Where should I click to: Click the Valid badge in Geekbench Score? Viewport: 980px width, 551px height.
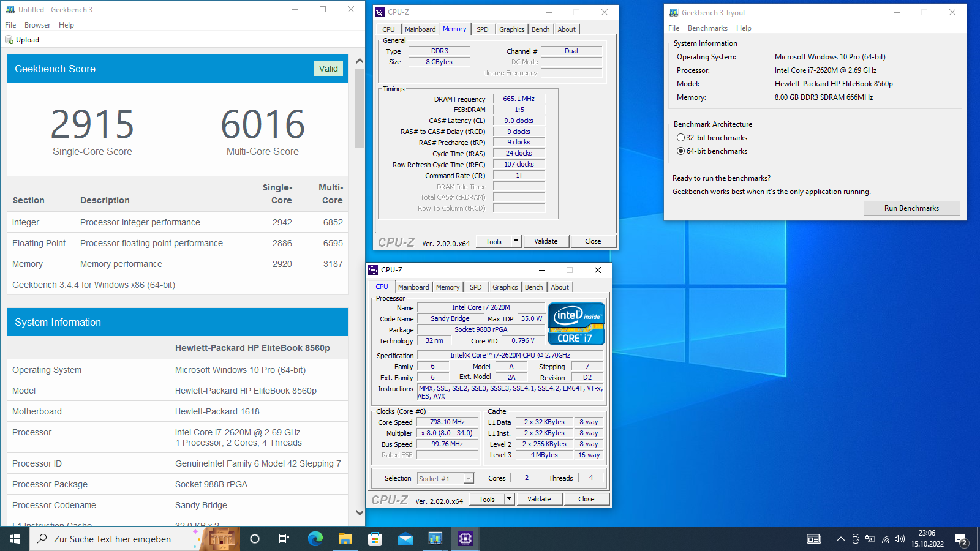328,69
